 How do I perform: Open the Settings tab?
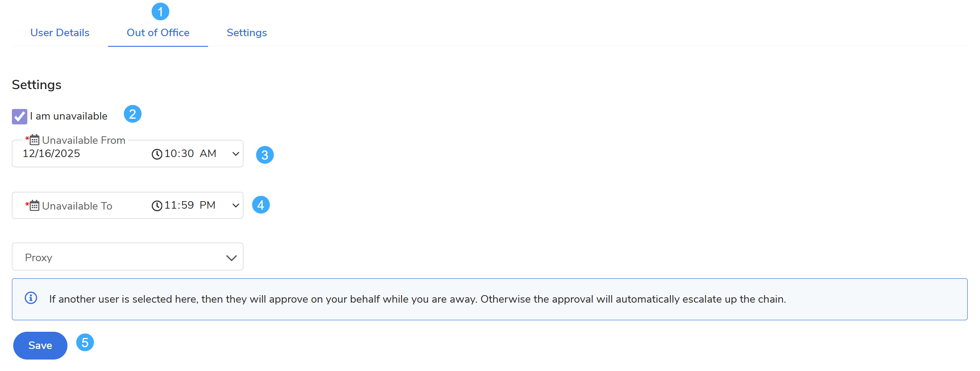246,33
